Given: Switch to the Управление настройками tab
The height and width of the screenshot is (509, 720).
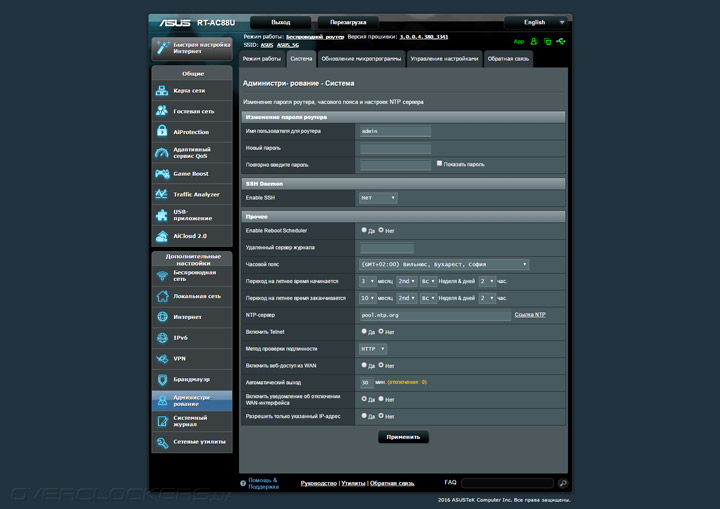Looking at the screenshot, I should click(x=444, y=60).
